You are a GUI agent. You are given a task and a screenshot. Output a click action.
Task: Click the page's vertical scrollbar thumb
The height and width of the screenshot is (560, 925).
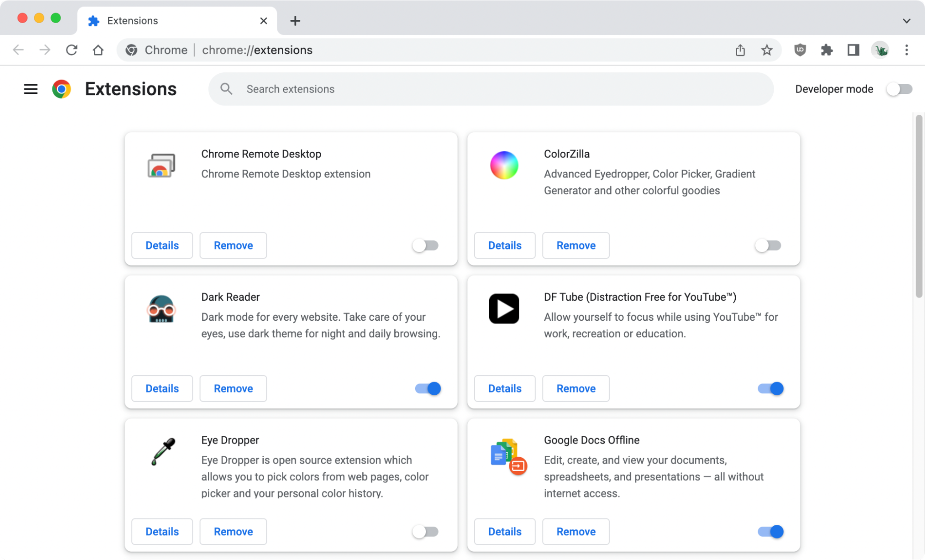[919, 206]
